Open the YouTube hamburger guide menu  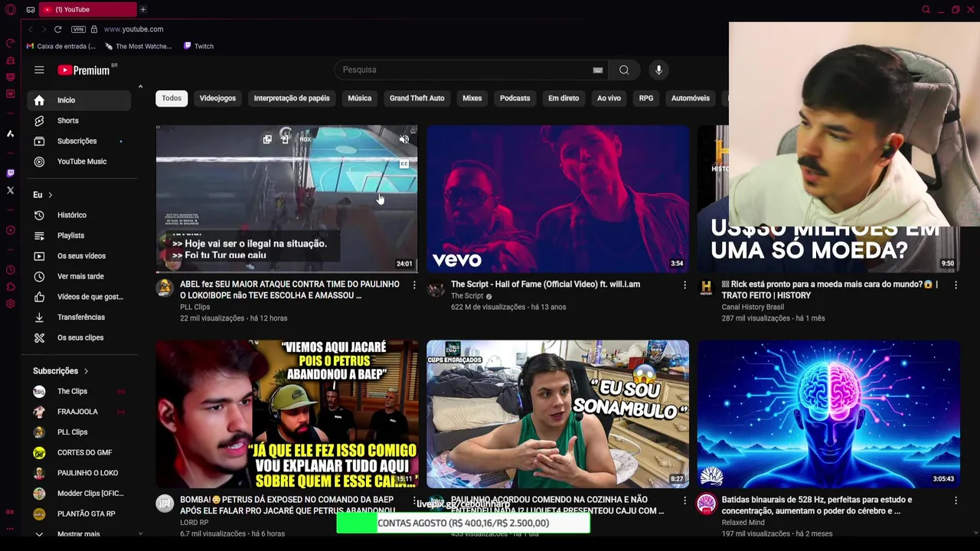(39, 70)
